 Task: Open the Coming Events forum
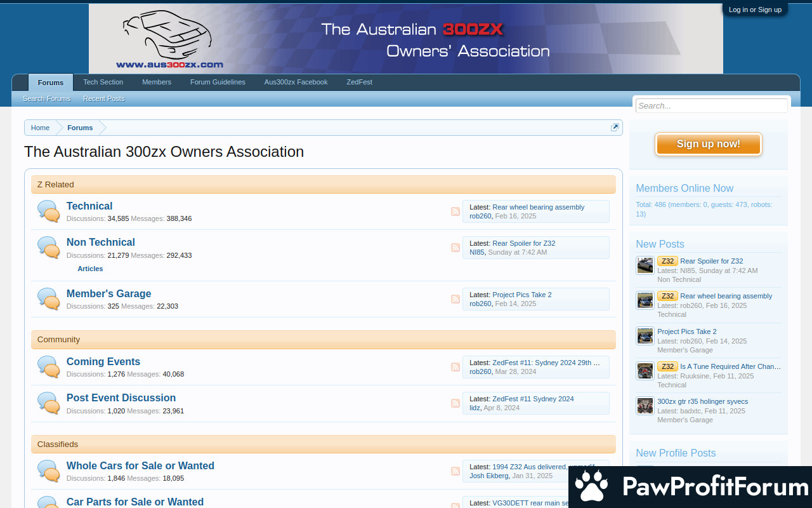click(103, 361)
